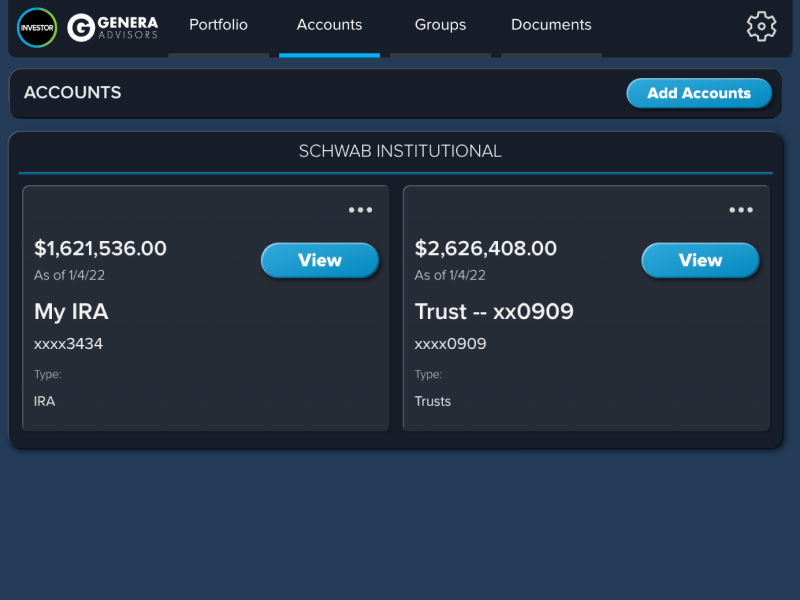Open the three-dot menu on Trust card
The height and width of the screenshot is (600, 800).
click(741, 210)
